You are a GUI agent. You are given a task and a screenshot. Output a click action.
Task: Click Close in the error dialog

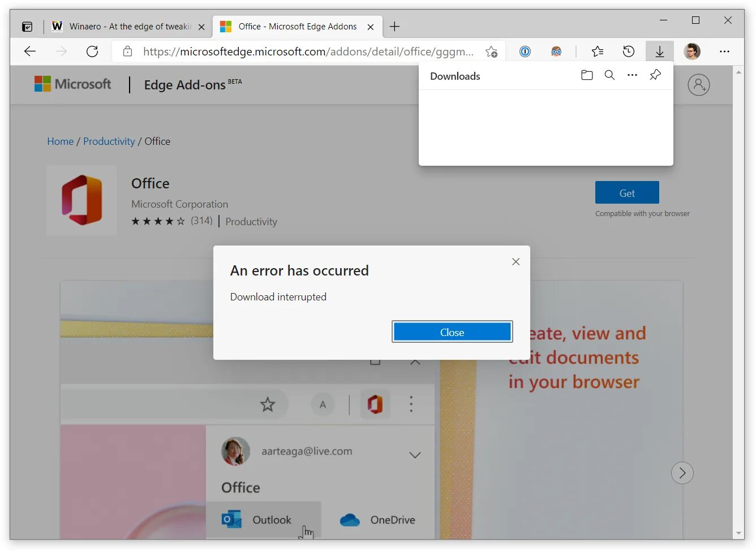(452, 332)
